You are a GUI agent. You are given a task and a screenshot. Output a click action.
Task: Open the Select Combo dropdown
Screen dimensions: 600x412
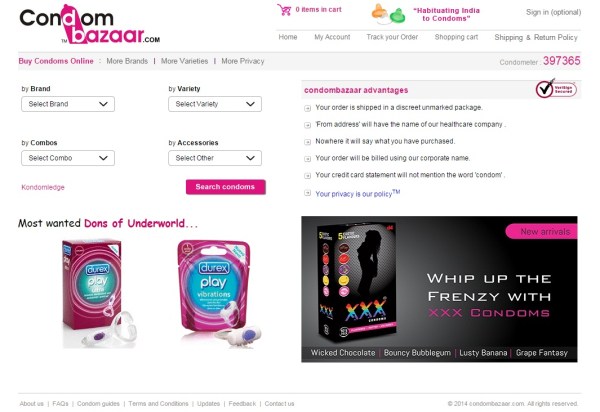68,158
